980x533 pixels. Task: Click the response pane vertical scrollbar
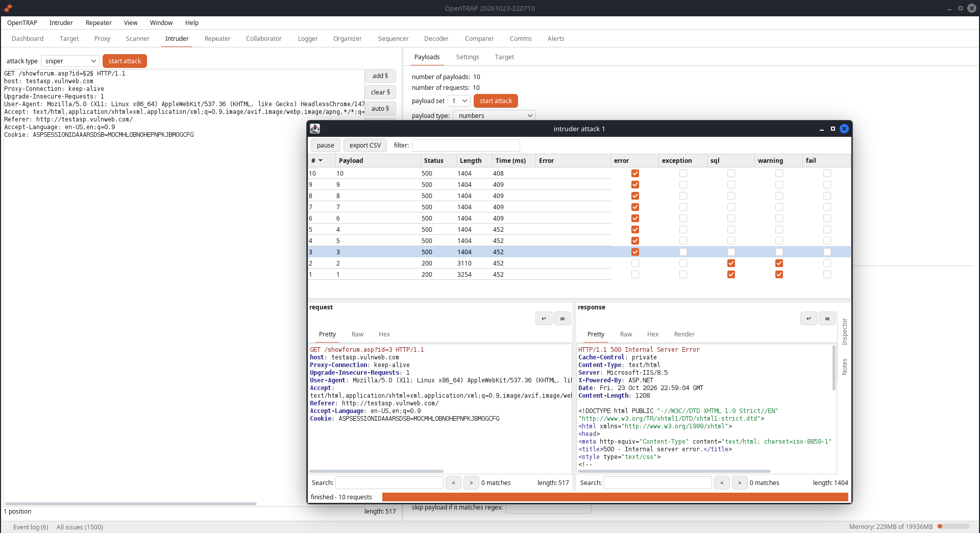pyautogui.click(x=834, y=368)
